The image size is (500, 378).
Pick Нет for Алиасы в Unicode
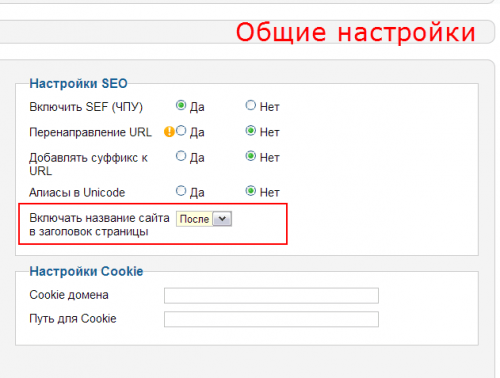(251, 191)
